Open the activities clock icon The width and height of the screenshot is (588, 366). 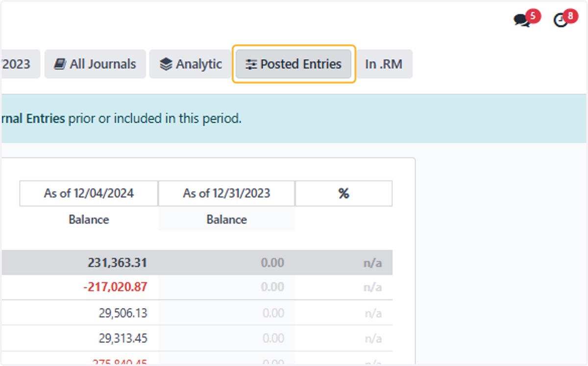[560, 20]
